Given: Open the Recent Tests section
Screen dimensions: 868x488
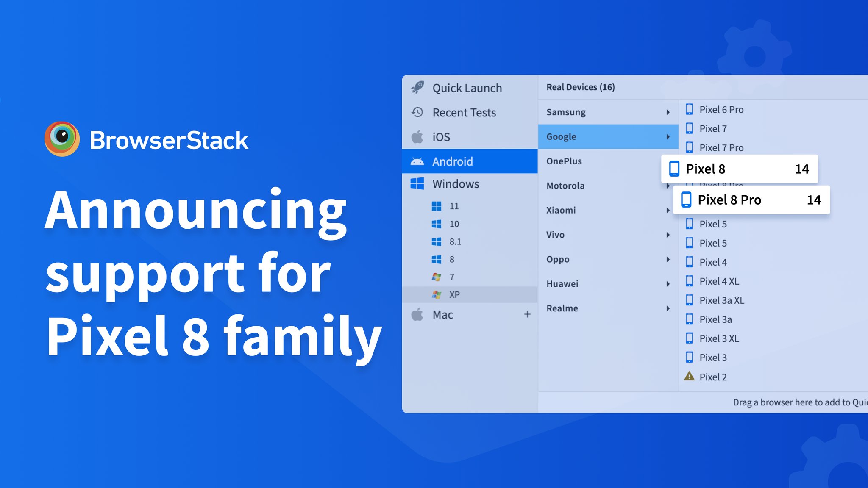Looking at the screenshot, I should 470,112.
